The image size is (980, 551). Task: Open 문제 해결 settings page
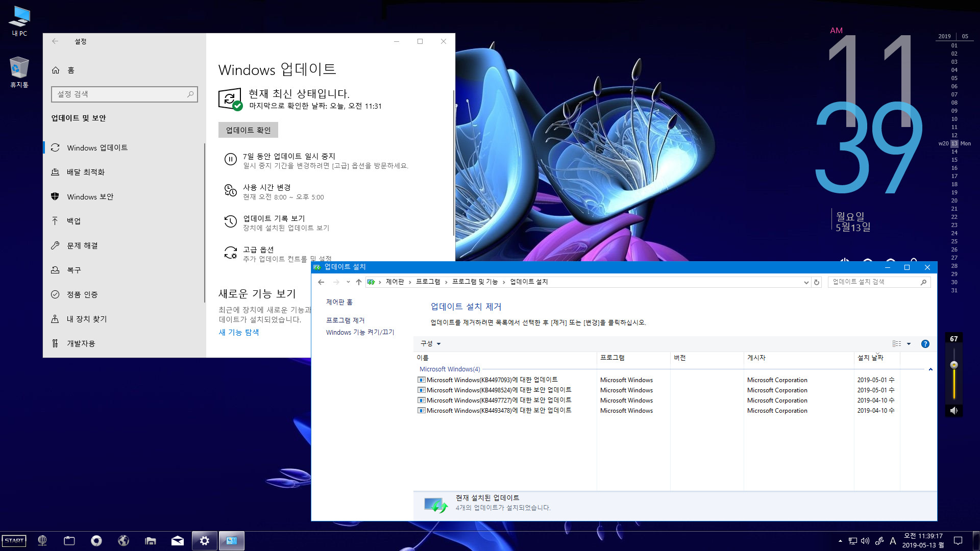[124, 246]
